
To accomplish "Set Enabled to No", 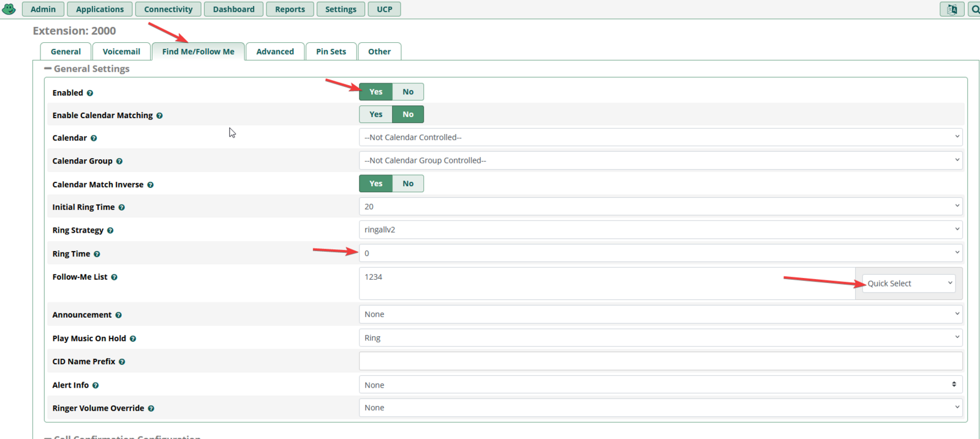I will 407,92.
